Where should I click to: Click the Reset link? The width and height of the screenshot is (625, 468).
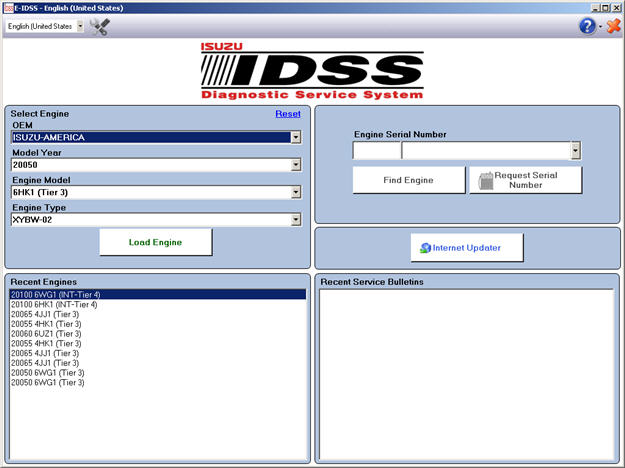pyautogui.click(x=288, y=114)
